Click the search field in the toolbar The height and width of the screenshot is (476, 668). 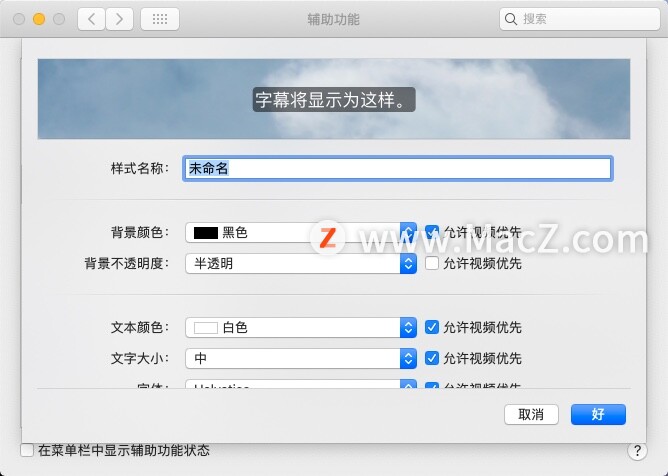point(579,19)
